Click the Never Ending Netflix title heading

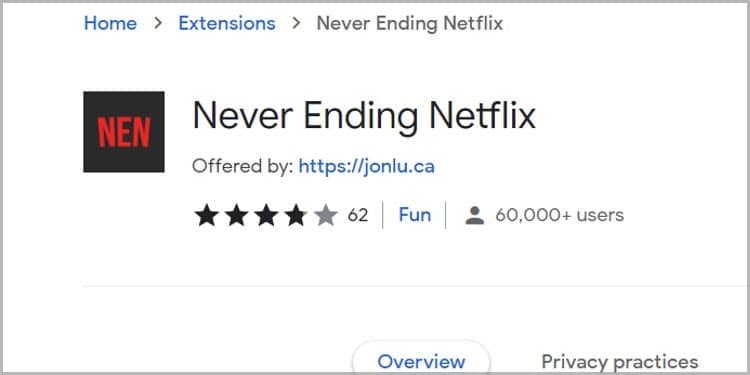364,117
